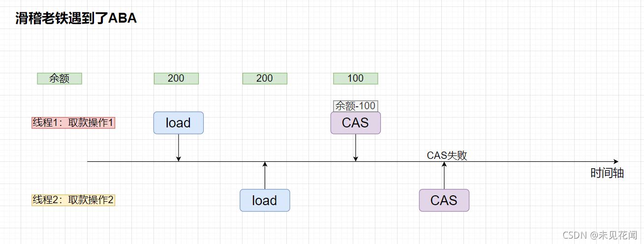Select the 余额-100 label above CAS
This screenshot has height=244, width=644.
pos(356,106)
